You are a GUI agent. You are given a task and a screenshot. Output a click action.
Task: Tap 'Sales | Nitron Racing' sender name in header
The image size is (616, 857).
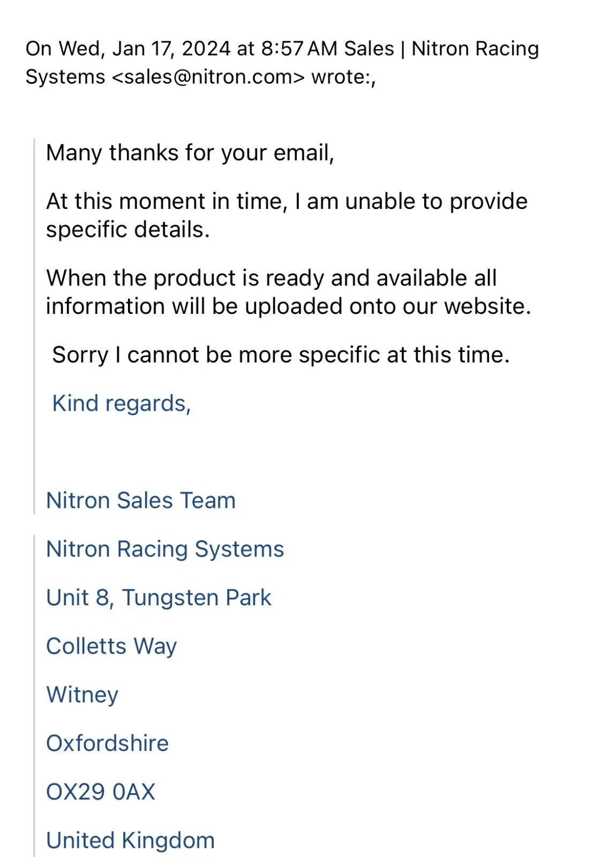click(x=441, y=49)
